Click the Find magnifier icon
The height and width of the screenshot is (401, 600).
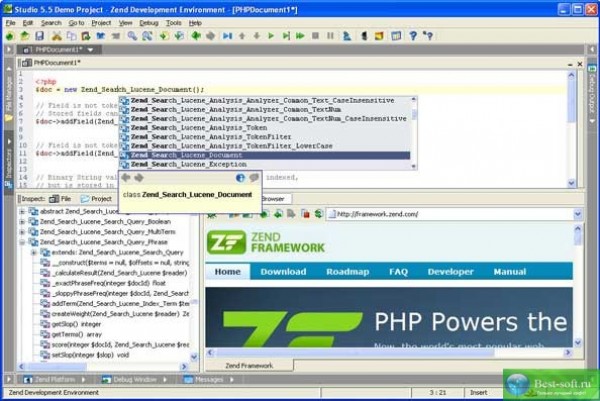click(132, 36)
